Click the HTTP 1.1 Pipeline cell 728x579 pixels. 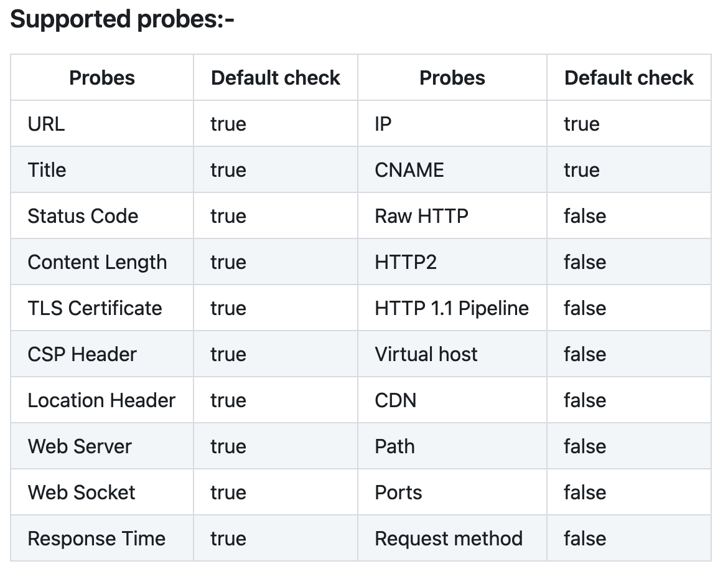[x=452, y=308]
